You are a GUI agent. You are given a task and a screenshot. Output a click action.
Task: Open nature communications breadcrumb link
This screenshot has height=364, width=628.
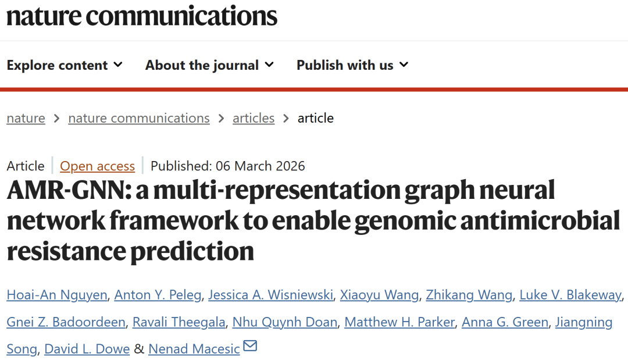point(138,118)
